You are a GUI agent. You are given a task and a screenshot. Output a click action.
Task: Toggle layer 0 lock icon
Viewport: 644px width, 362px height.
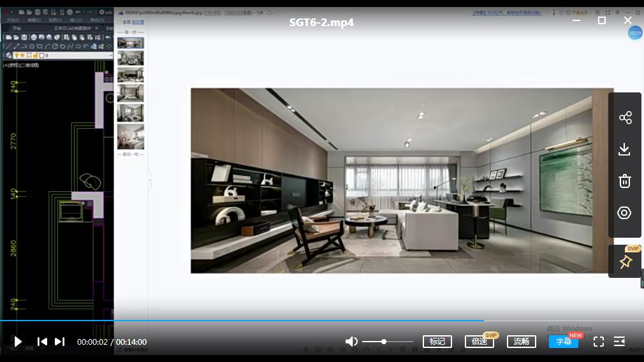point(35,55)
